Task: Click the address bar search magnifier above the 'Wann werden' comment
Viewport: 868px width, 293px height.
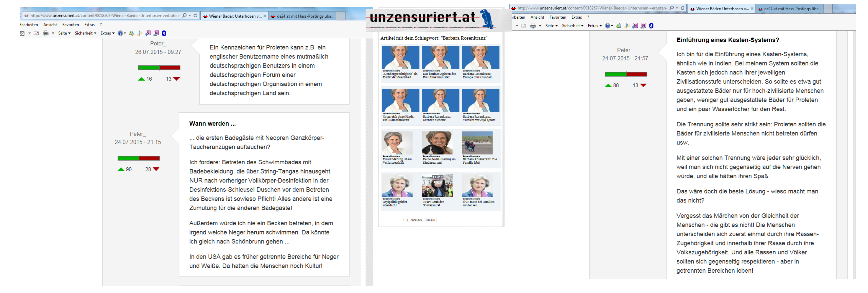Action: [x=184, y=16]
